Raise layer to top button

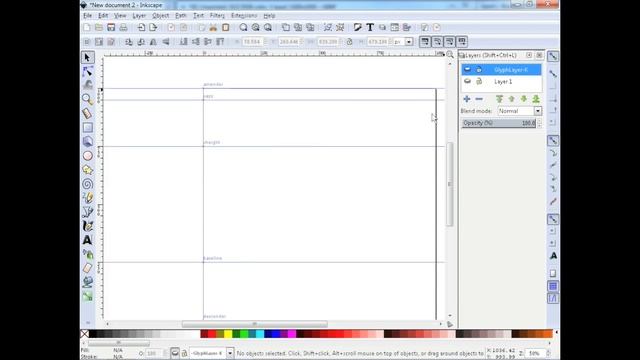[499, 99]
